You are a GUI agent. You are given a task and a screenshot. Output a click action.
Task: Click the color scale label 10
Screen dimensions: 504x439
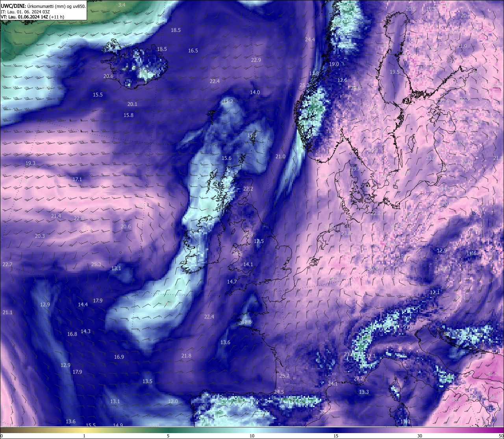coord(252,436)
